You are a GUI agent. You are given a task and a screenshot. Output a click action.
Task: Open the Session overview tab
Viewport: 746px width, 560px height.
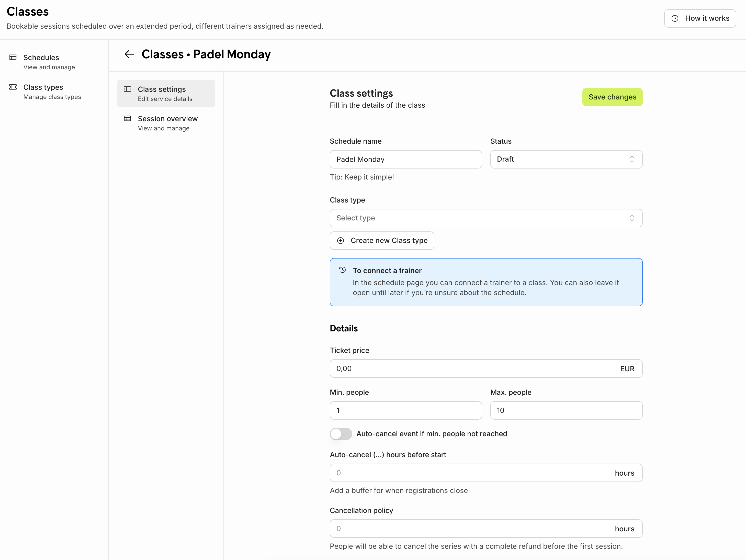167,123
